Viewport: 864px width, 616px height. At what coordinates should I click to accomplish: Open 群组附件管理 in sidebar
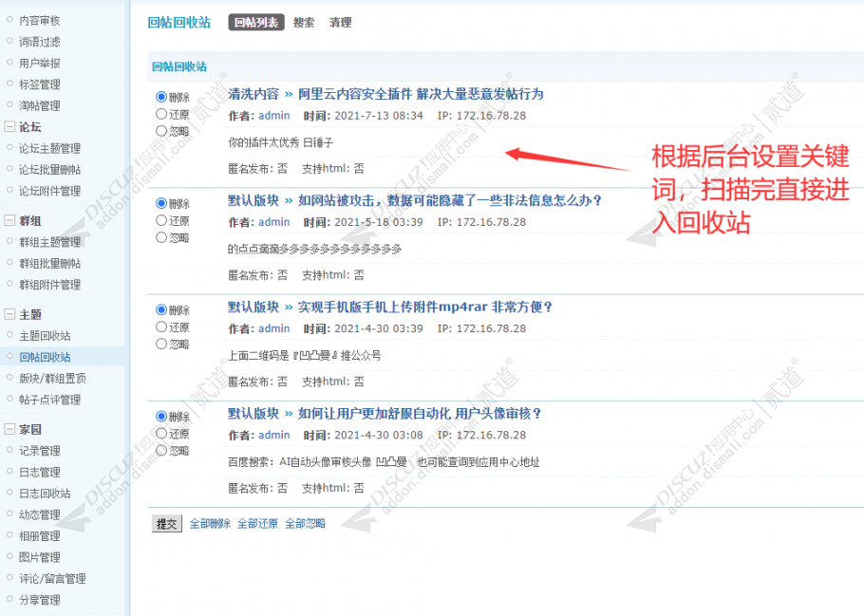[49, 285]
